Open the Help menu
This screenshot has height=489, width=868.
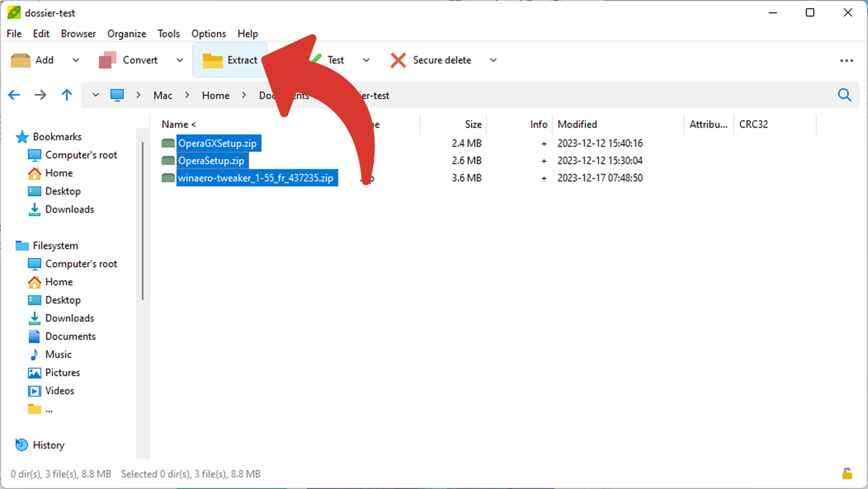click(247, 33)
